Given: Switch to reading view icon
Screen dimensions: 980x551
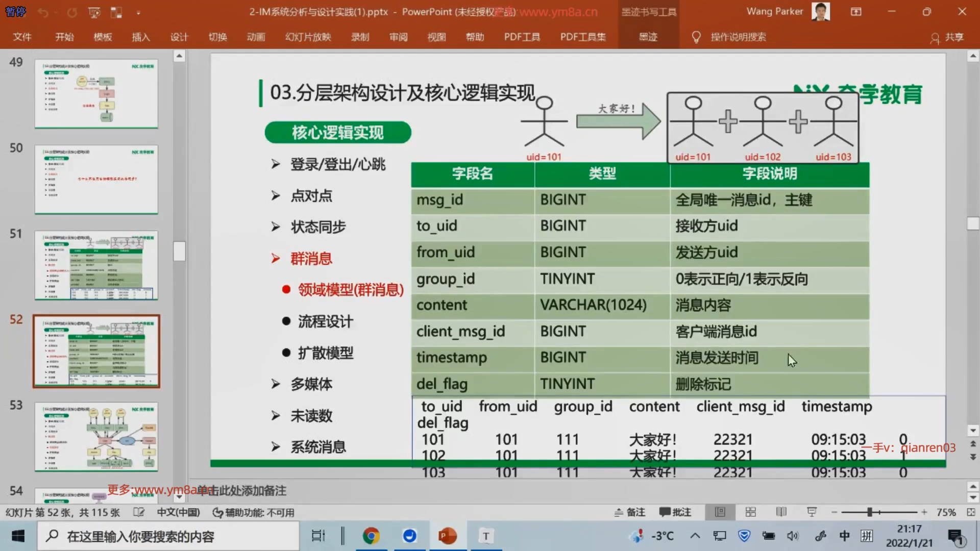Looking at the screenshot, I should [781, 512].
